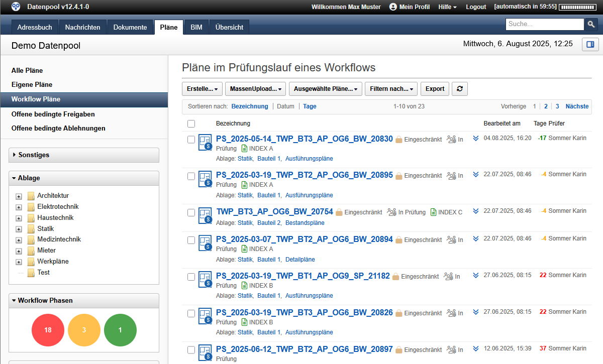Screen dimensions: 603x364
Task: Toggle the sidebar layout icon top right
Action: 590,44
